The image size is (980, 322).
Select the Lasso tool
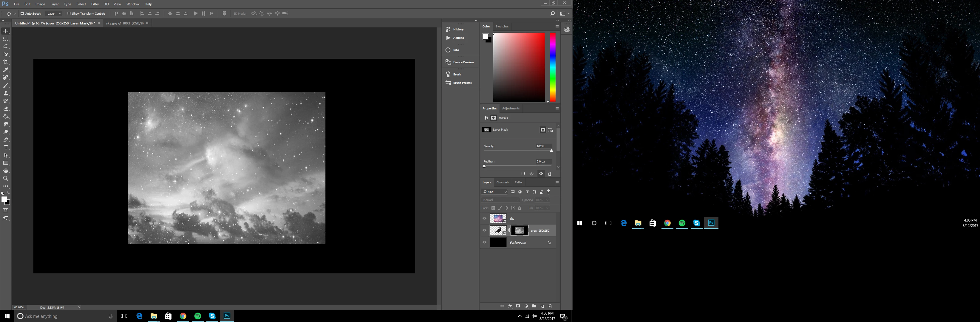(6, 47)
